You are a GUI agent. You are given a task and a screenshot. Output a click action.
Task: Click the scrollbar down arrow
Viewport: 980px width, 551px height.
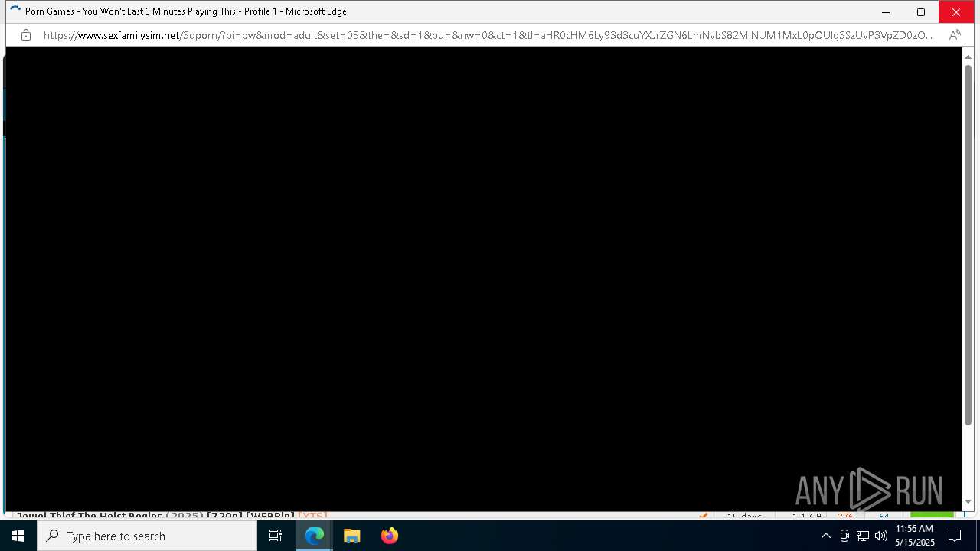pos(968,502)
